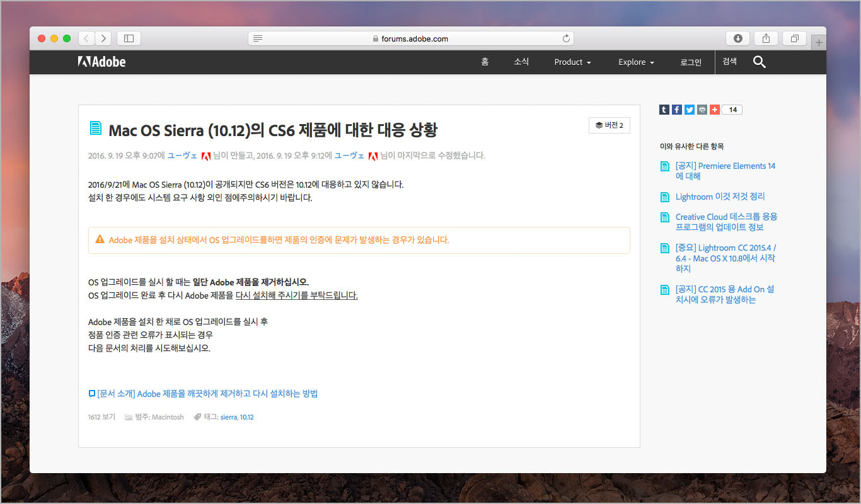Open the last editor ユーヴェ profile link

[x=349, y=156]
